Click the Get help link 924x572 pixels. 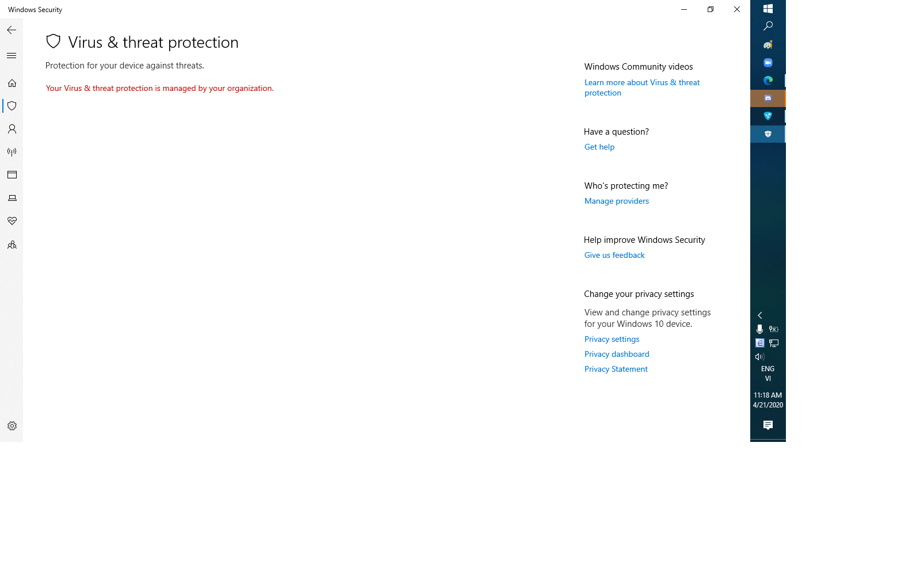pos(600,147)
